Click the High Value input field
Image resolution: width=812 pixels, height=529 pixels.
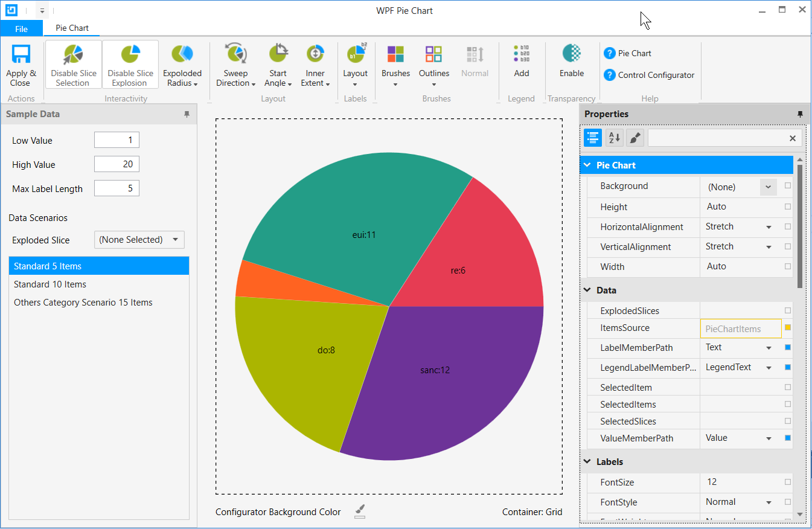pos(117,164)
